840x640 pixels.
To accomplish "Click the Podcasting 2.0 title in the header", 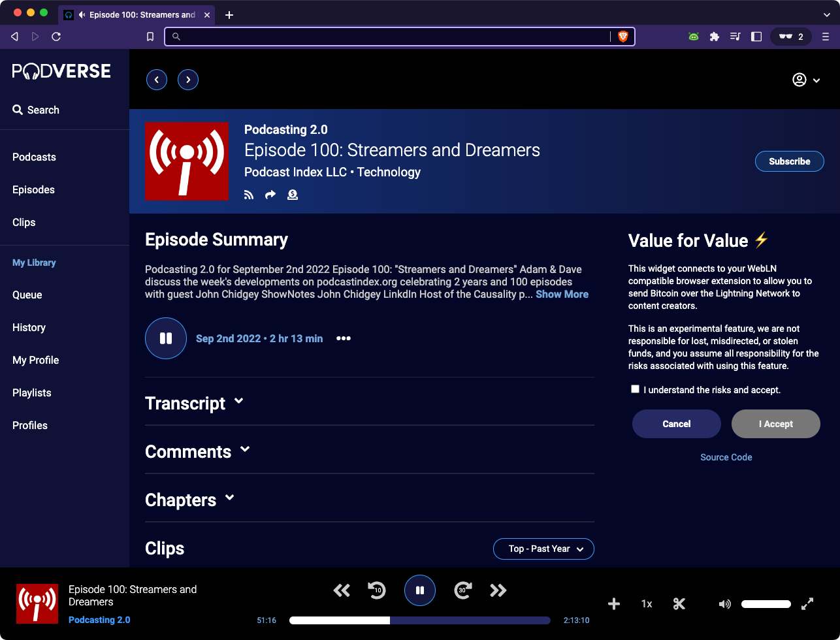I will point(286,129).
